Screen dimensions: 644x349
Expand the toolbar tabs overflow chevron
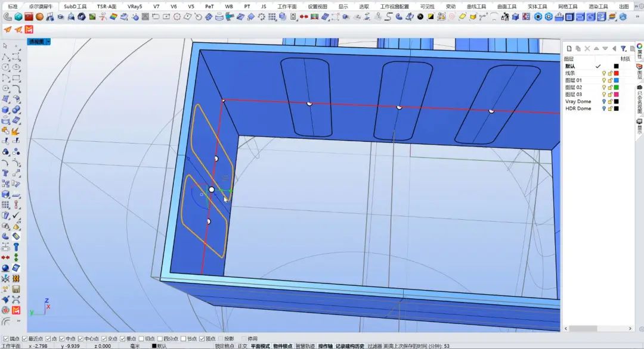(x=636, y=6)
